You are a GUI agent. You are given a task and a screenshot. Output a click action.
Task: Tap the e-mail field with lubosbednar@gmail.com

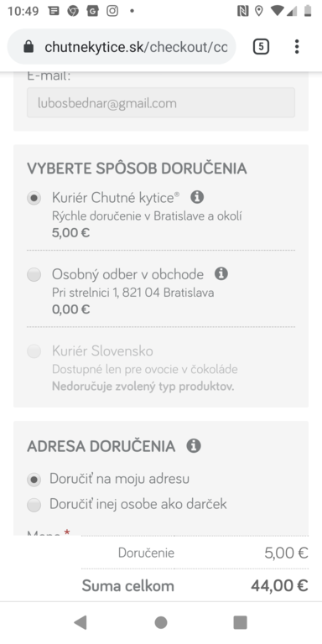click(x=161, y=102)
